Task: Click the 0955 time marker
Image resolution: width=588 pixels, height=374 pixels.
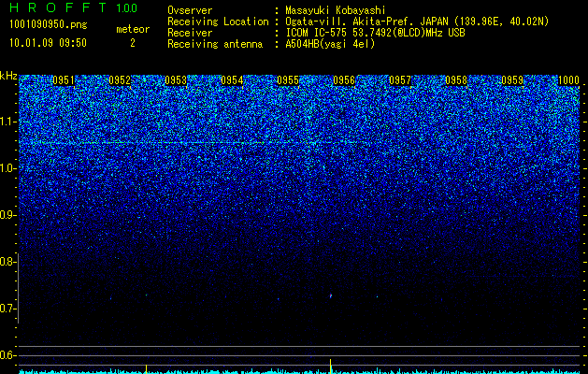Action: coord(288,80)
